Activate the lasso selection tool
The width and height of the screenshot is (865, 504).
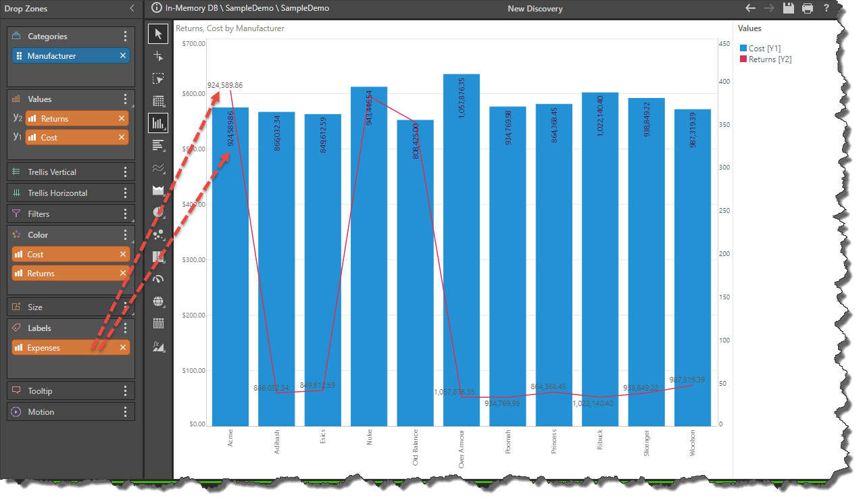click(x=159, y=78)
